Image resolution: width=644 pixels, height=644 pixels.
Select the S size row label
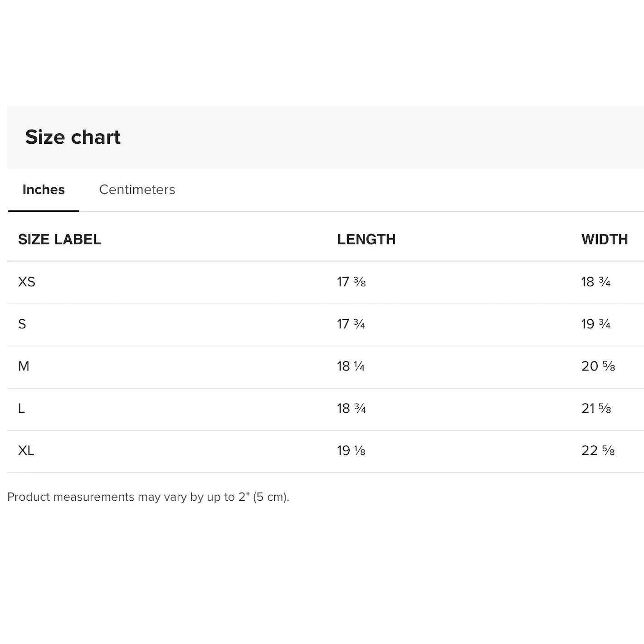[22, 324]
